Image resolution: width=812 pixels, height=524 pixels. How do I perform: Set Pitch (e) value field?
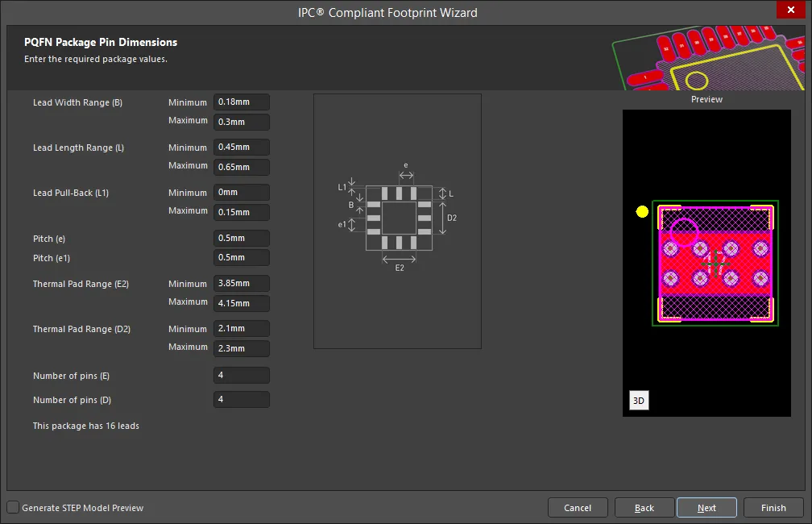pos(242,238)
